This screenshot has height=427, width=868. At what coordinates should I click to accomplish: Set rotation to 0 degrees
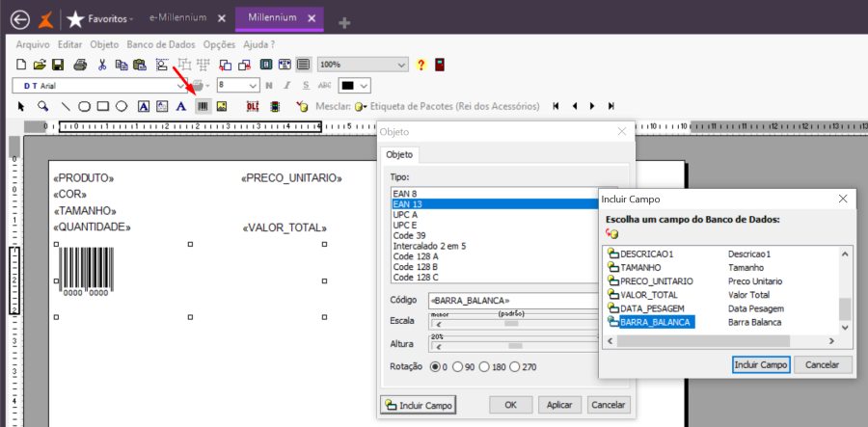(435, 366)
